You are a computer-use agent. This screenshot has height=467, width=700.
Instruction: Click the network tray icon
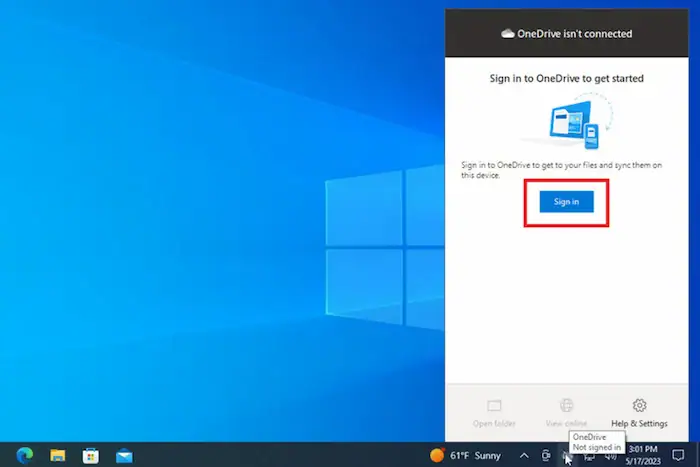coord(589,457)
